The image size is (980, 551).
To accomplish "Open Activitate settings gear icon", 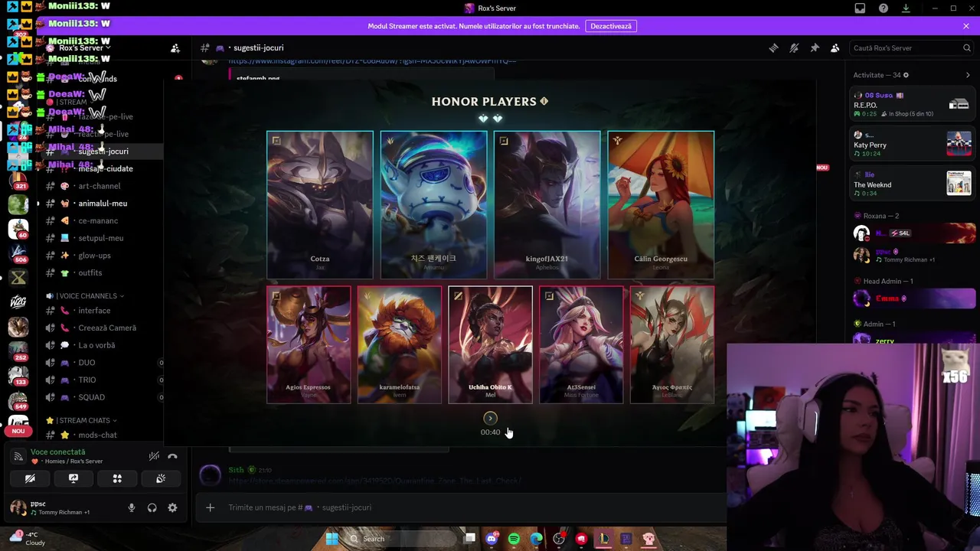I will pos(906,75).
